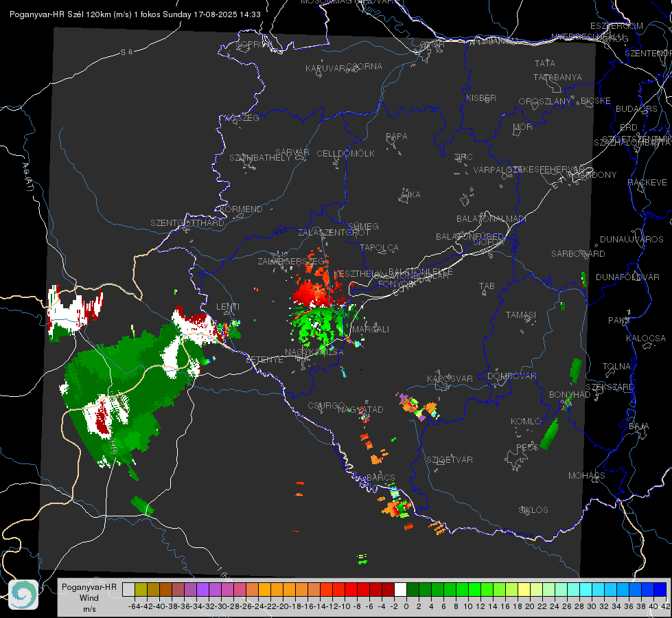Image resolution: width=672 pixels, height=618 pixels.
Task: Click the LETENYE city label
Action: pyautogui.click(x=264, y=360)
